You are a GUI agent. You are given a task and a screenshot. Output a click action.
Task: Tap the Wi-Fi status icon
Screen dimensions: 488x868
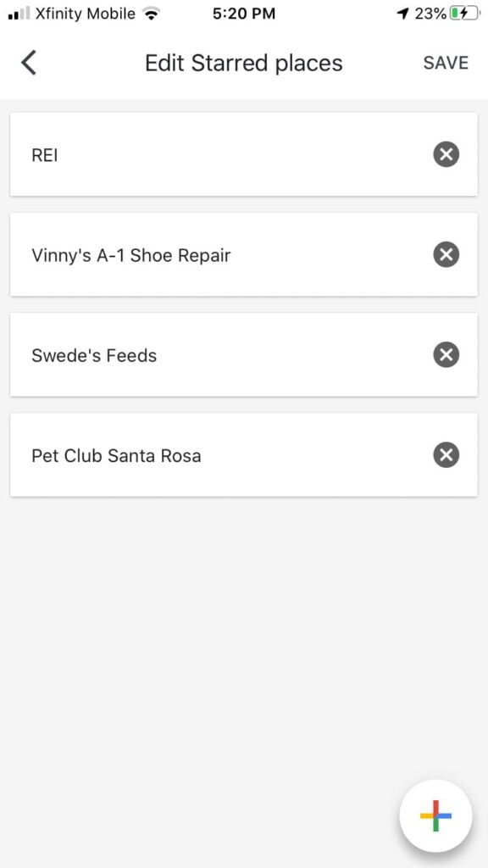coord(150,14)
